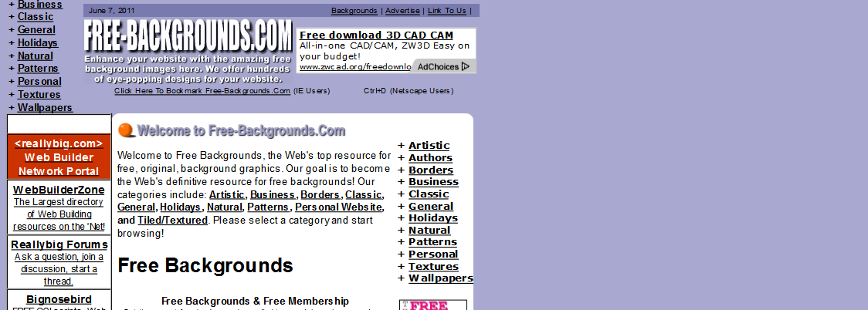The height and width of the screenshot is (310, 868).
Task: Open 'The Largest directory of Web Building resources' link
Action: (59, 214)
